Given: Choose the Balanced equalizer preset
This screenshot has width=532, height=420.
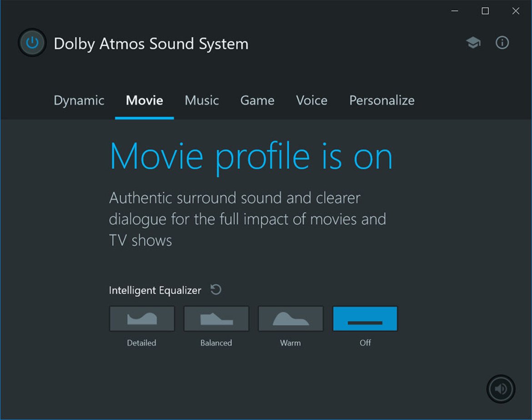Looking at the screenshot, I should coord(216,319).
